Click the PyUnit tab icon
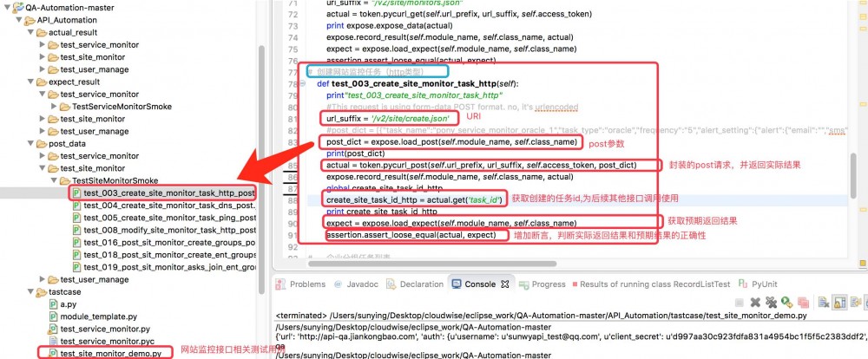Viewport: 868px width, 359px height. pos(742,284)
